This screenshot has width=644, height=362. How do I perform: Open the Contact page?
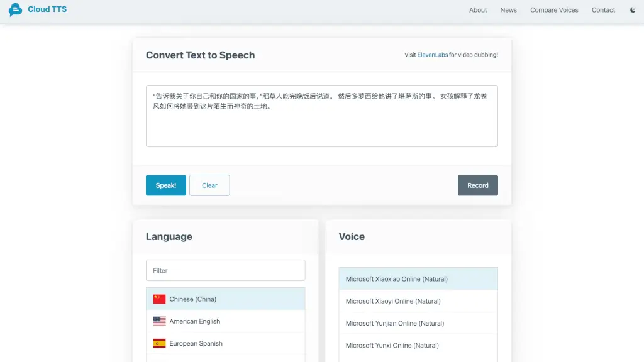(603, 10)
